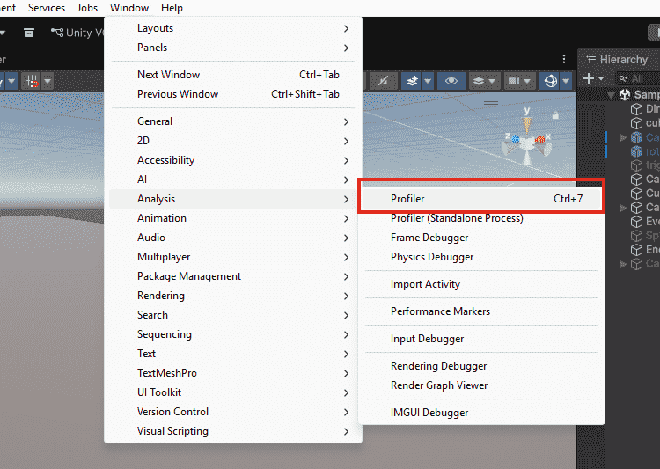This screenshot has height=469, width=660.
Task: Click the Unity Version Control branch icon
Action: coord(57,32)
